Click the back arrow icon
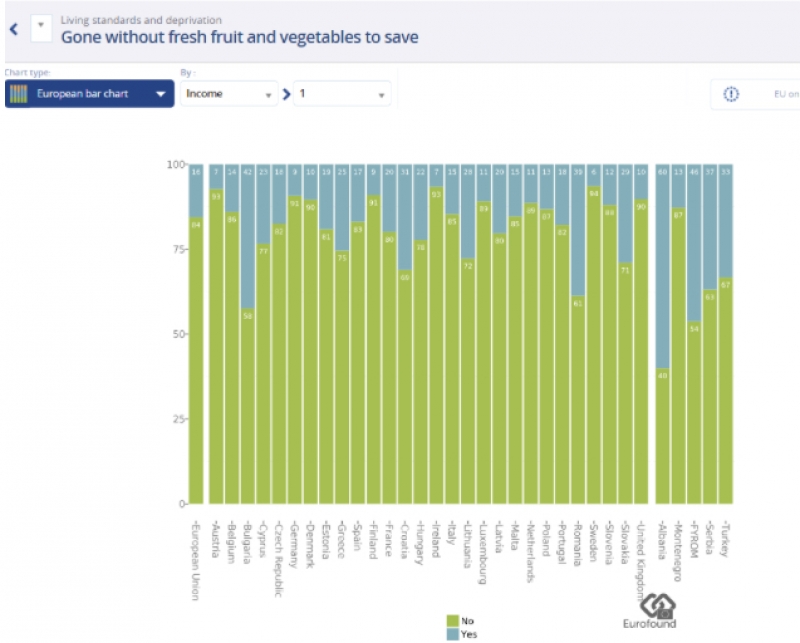 click(x=14, y=29)
